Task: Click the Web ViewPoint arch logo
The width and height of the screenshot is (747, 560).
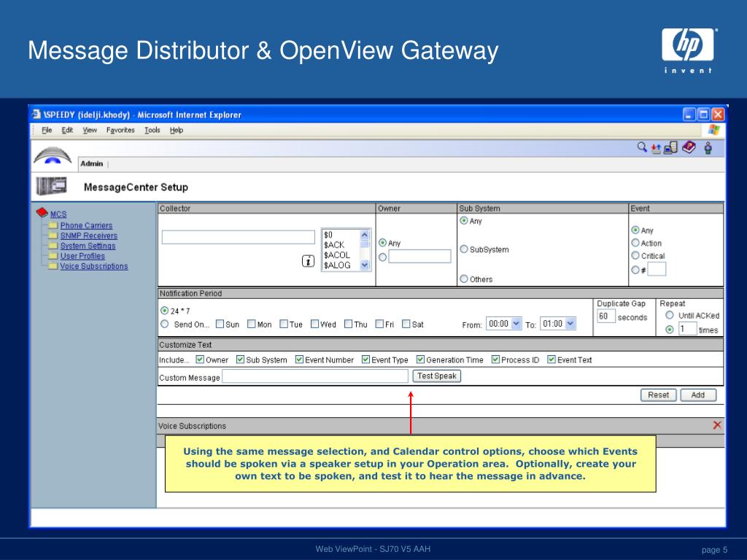Action: 53,156
